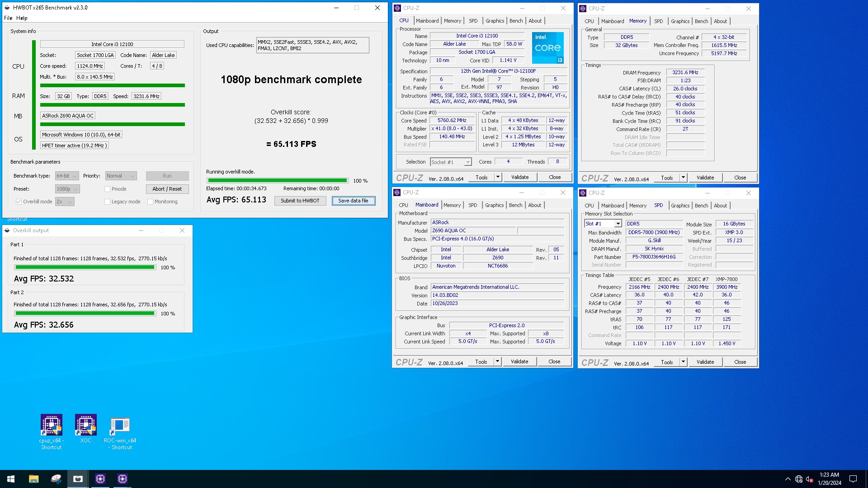Open the ROC-win_x64 desktop shortcut
Screen dimensions: 868x488
pos(120,432)
